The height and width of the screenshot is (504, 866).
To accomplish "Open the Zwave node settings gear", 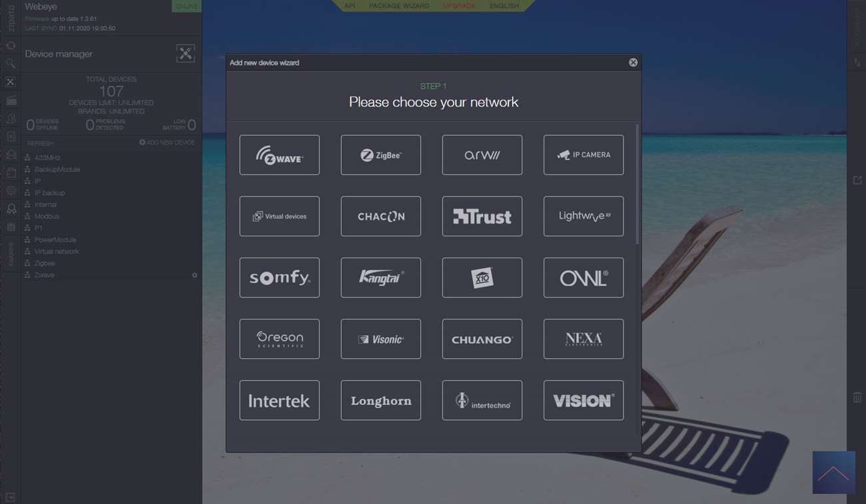I will (195, 275).
